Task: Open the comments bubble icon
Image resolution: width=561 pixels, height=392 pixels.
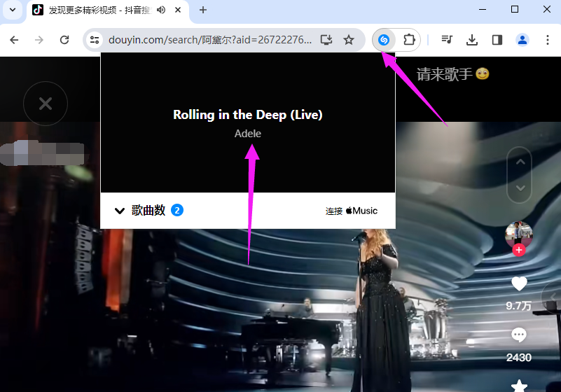Action: (x=519, y=335)
